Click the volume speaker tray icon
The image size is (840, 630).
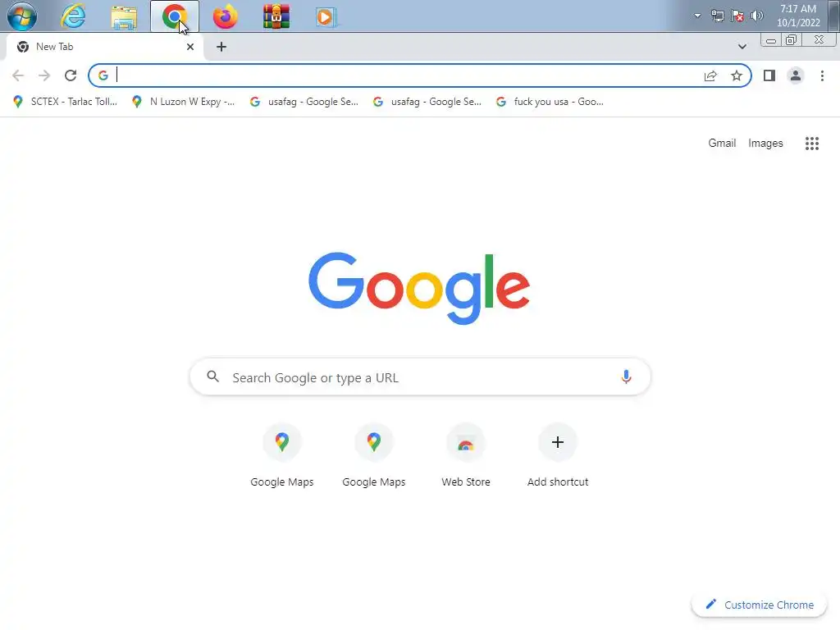(x=757, y=16)
